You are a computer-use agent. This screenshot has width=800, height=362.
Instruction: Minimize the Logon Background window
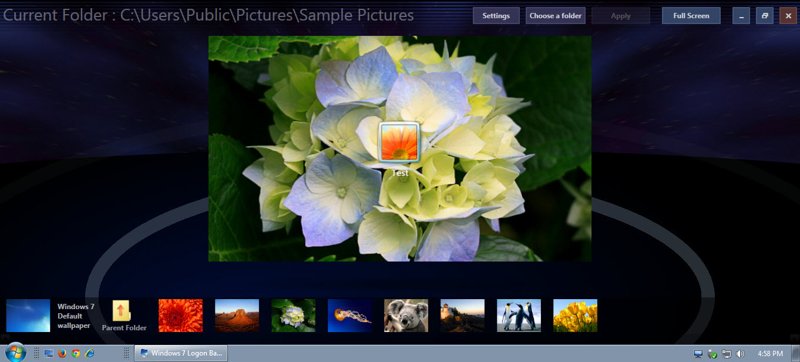point(741,16)
